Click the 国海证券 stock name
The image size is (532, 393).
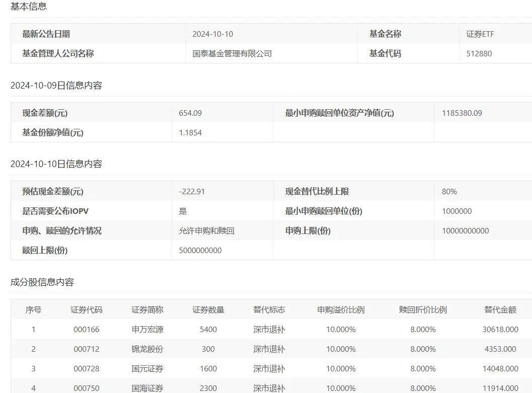148,388
